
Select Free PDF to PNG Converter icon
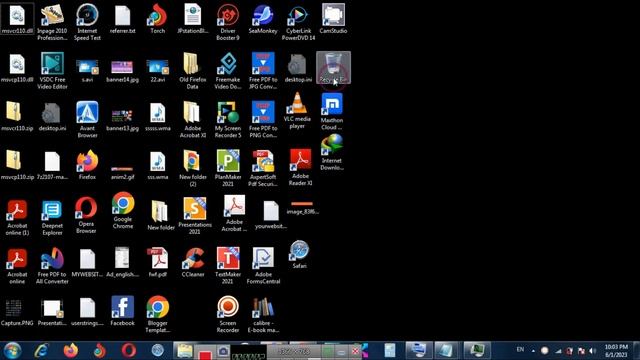263,119
